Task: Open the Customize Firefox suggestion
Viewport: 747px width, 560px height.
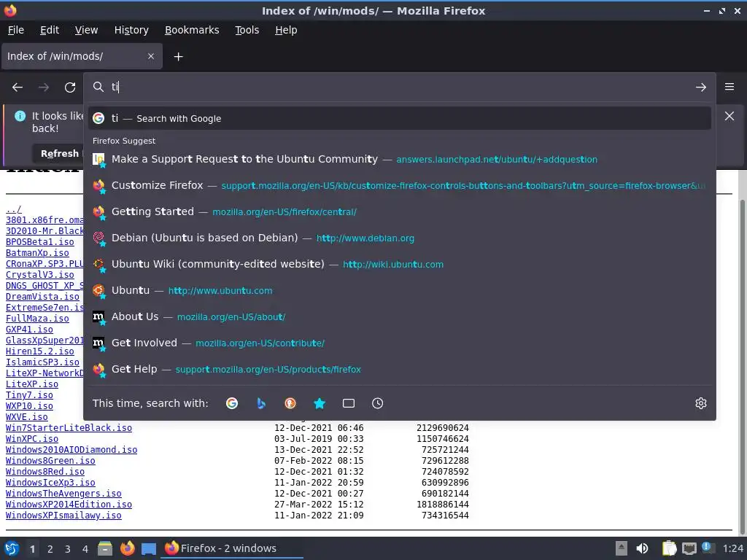Action: pyautogui.click(x=399, y=185)
